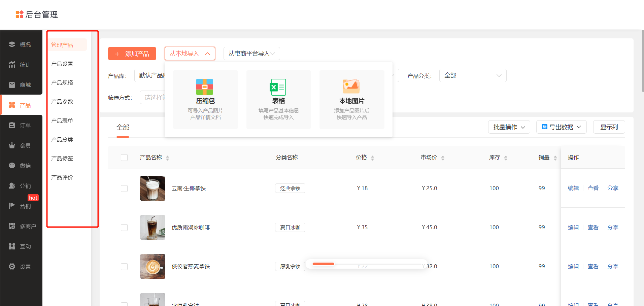Open the 概况 overview sidebar icon
This screenshot has height=306, width=644.
[x=12, y=44]
